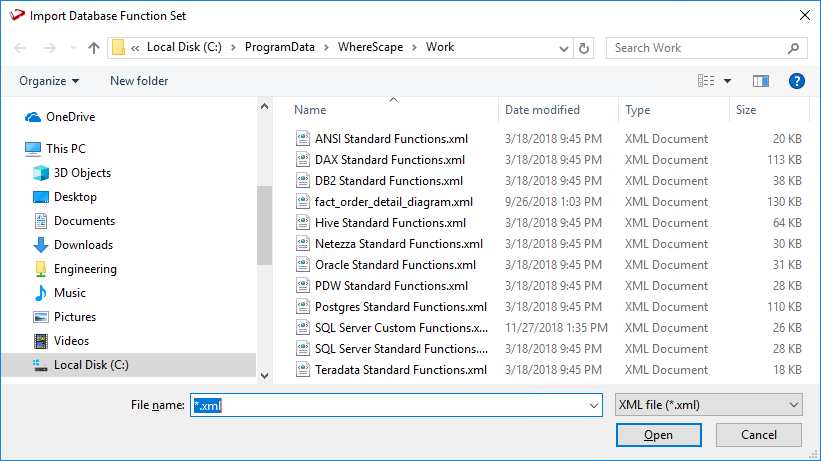Expand the XML file type combo box
The image size is (821, 461).
(708, 405)
